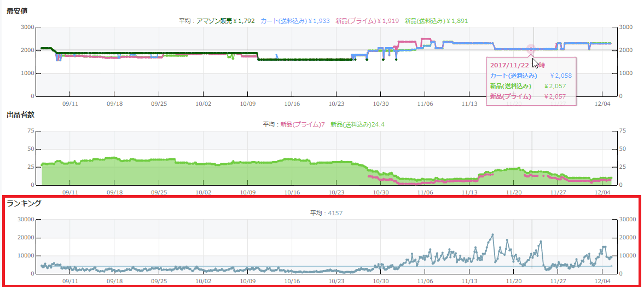Click the 12/04 date label on ranking chart
Screen dimensions: 644x287
[x=602, y=280]
